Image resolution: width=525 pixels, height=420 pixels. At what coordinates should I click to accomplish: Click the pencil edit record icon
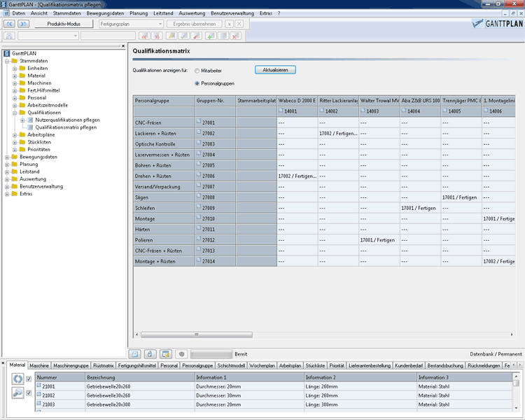(x=171, y=36)
